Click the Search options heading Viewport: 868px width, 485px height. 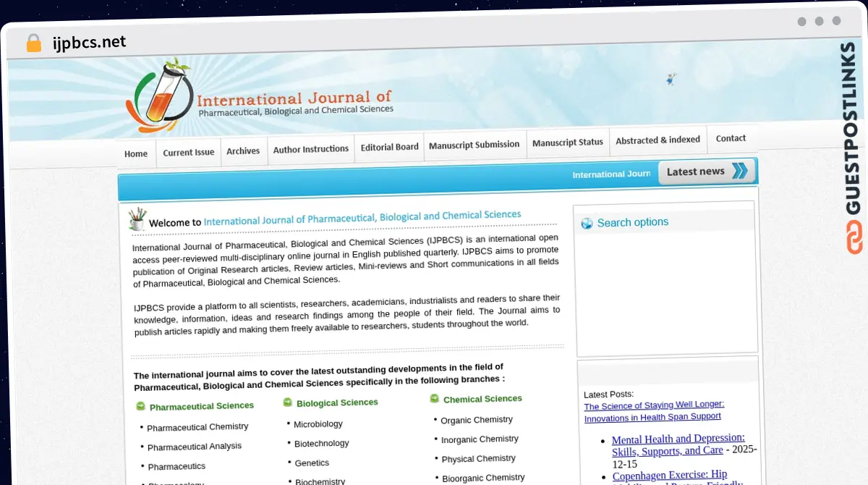click(x=633, y=222)
